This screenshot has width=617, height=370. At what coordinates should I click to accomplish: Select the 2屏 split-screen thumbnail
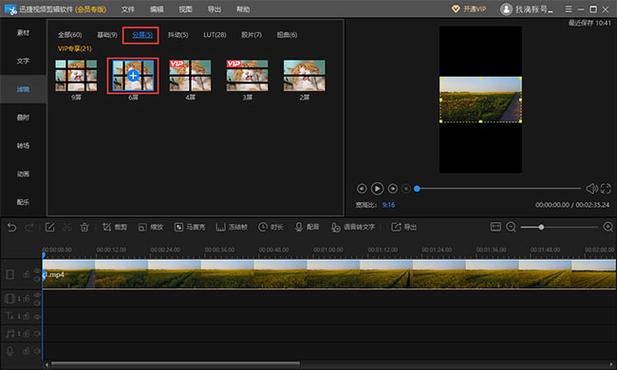point(305,76)
